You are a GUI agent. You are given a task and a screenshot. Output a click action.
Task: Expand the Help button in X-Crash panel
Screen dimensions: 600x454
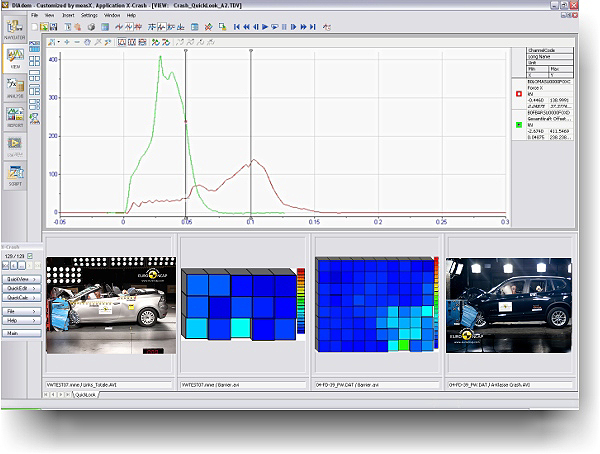tap(22, 320)
